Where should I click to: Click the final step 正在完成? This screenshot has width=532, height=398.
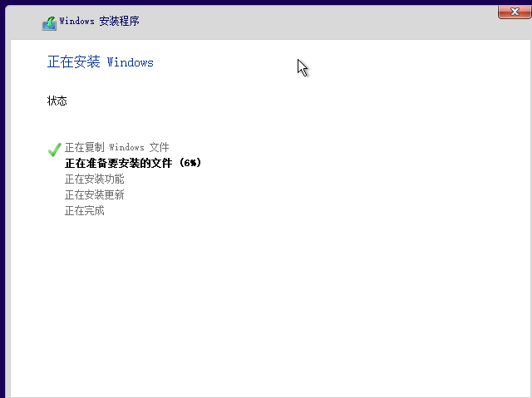(85, 211)
